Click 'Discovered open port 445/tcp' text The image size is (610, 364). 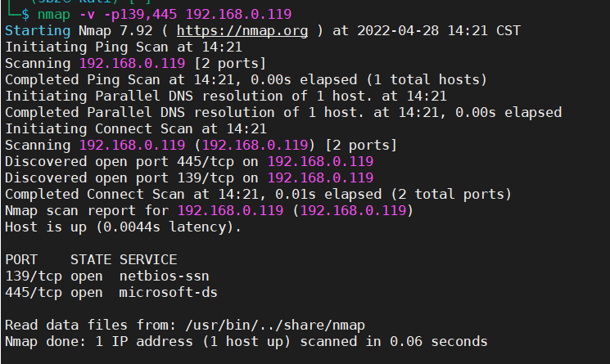click(x=120, y=162)
